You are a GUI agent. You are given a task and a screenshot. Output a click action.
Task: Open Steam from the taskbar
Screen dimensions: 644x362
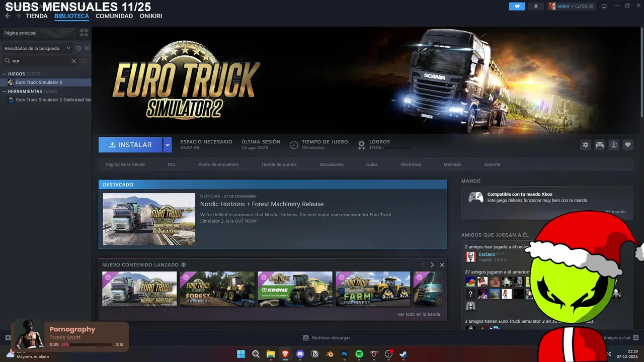click(403, 354)
